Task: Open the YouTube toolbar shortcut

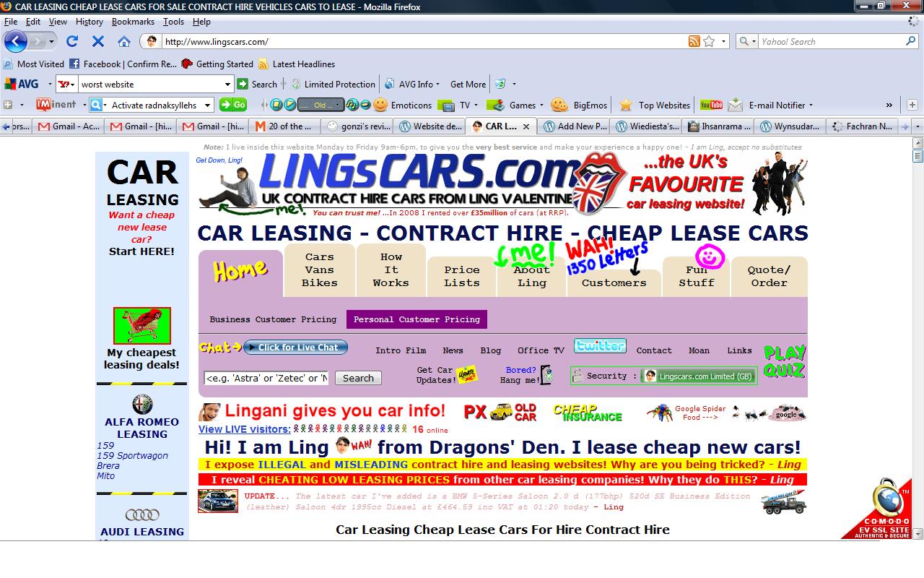Action: (711, 105)
